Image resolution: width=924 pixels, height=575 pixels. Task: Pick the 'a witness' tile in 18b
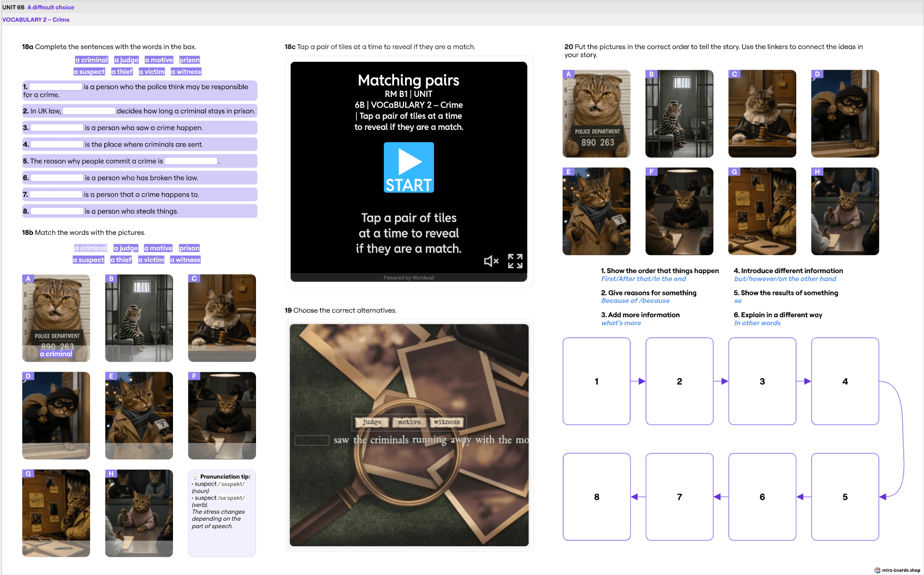click(x=185, y=260)
